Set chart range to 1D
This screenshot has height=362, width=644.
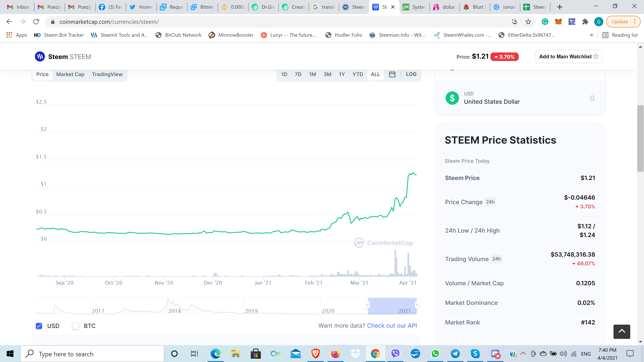284,74
